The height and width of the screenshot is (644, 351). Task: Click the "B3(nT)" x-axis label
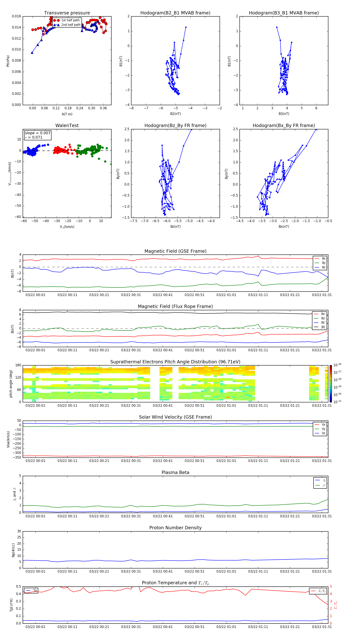(284, 114)
